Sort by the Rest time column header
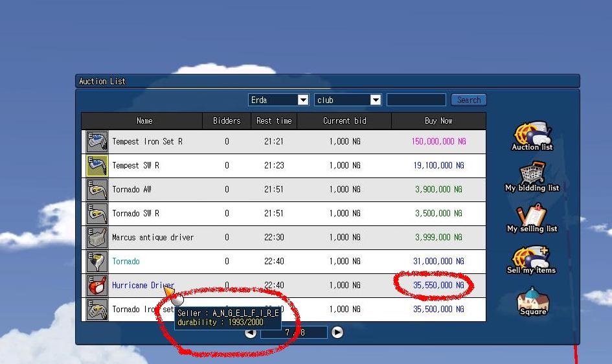 (x=274, y=120)
